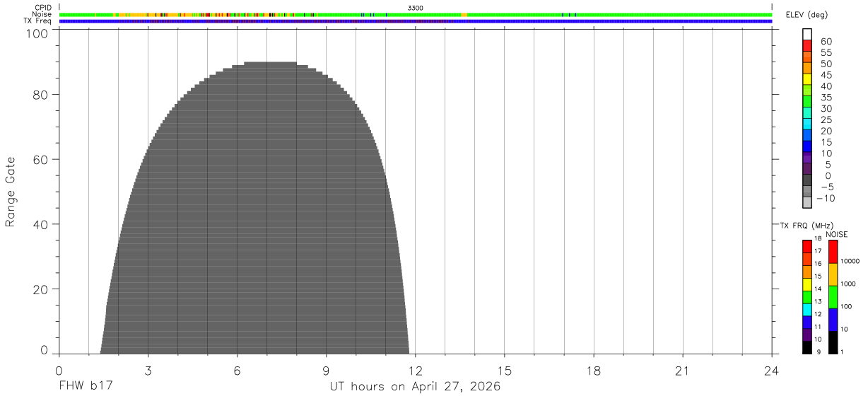Click the Noise row label at top left
The image size is (868, 401).
point(41,14)
